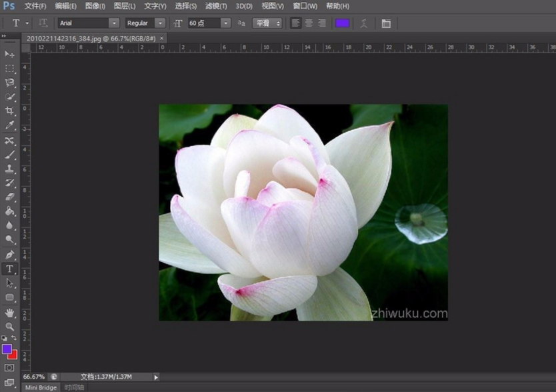
Task: Open the character and paragraph panels button
Action: click(386, 23)
